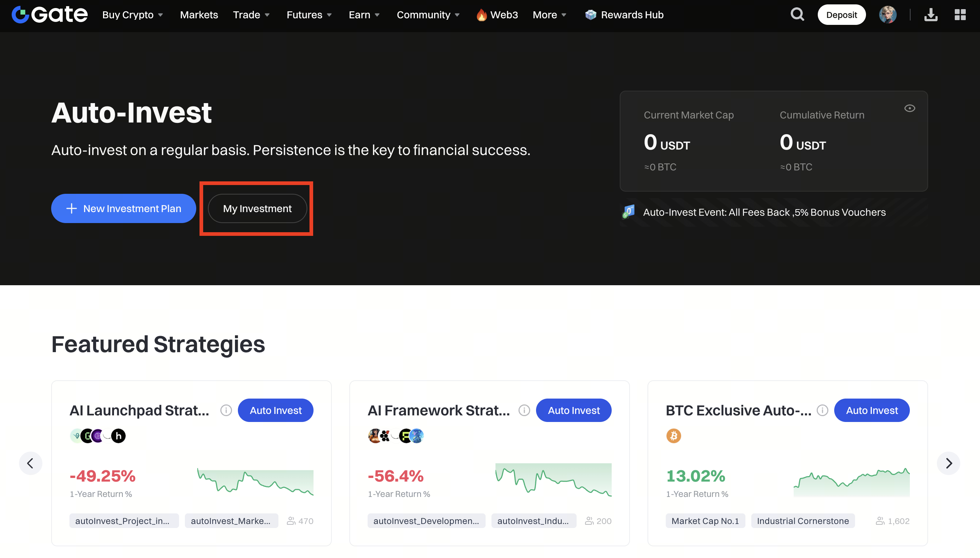The image size is (980, 558).
Task: Open the Markets menu item
Action: [x=199, y=15]
